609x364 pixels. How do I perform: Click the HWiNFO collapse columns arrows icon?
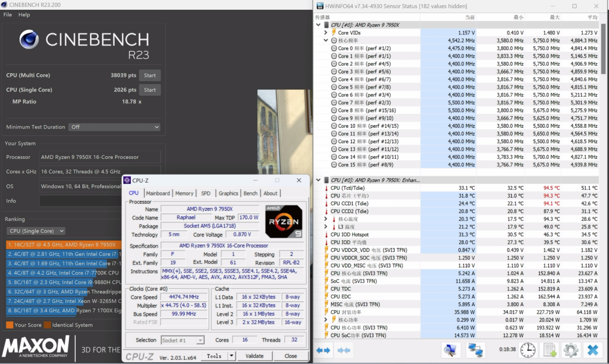point(344,351)
